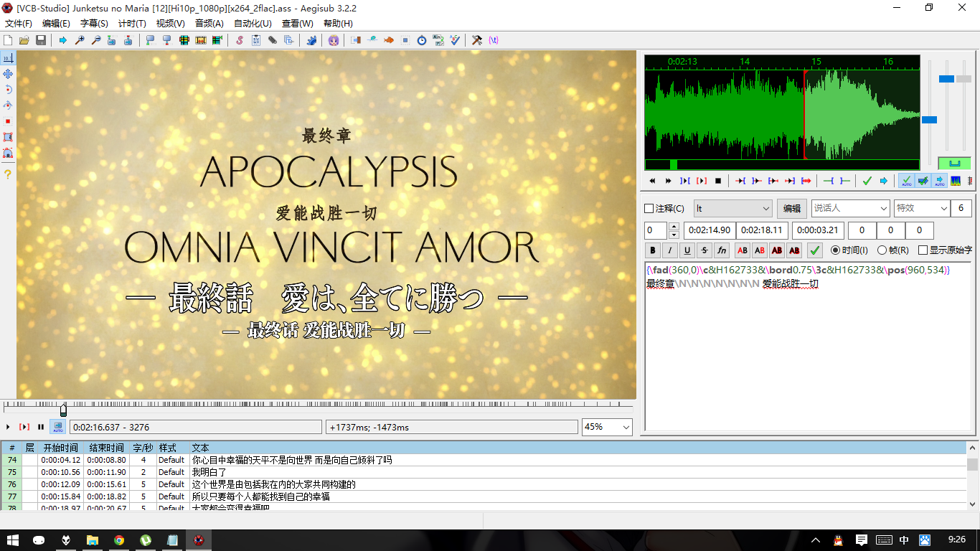Open Options hammer-and-wrench icon

tap(477, 40)
